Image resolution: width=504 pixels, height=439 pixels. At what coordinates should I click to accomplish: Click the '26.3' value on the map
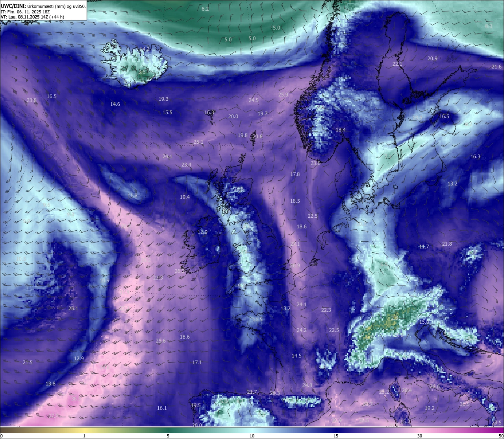(275, 393)
